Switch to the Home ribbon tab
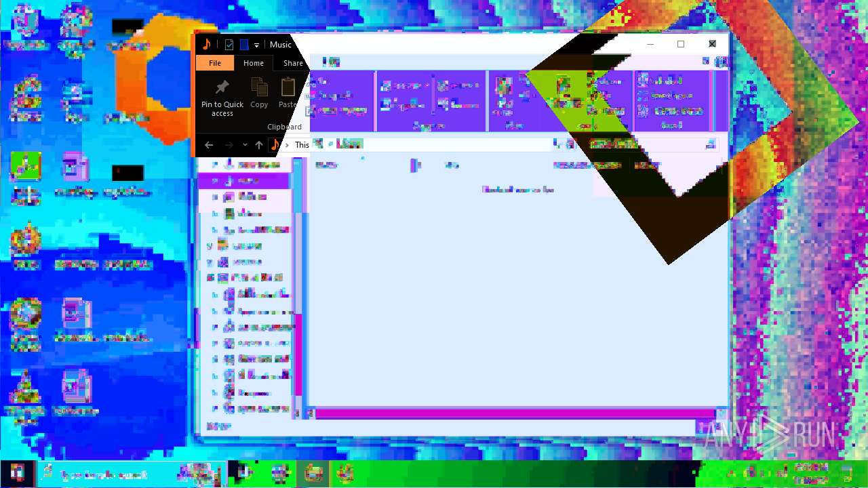 [x=254, y=63]
